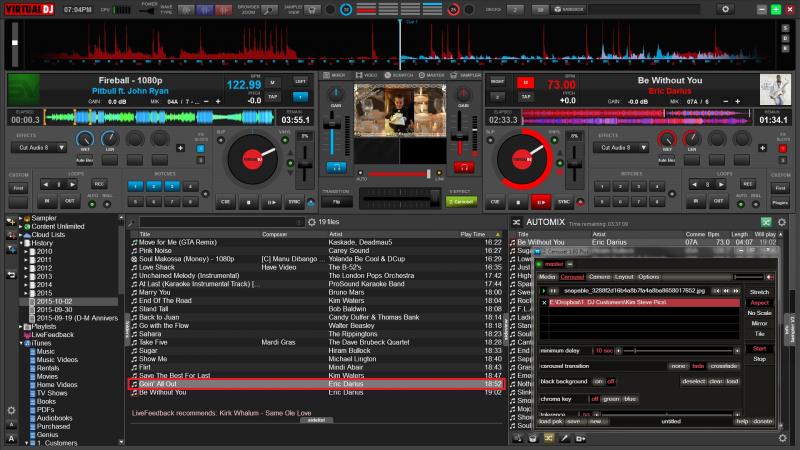Select the track Love Shack
800x450 pixels.
tap(157, 267)
